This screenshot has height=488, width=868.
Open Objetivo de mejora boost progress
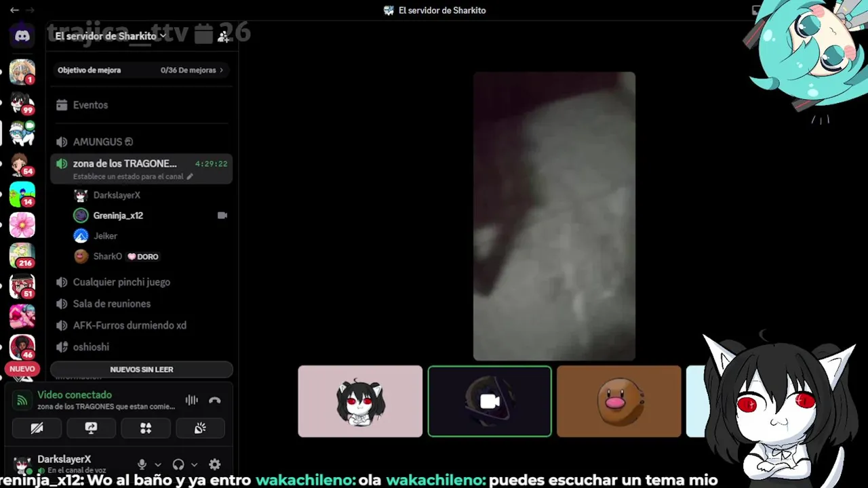[x=141, y=70]
